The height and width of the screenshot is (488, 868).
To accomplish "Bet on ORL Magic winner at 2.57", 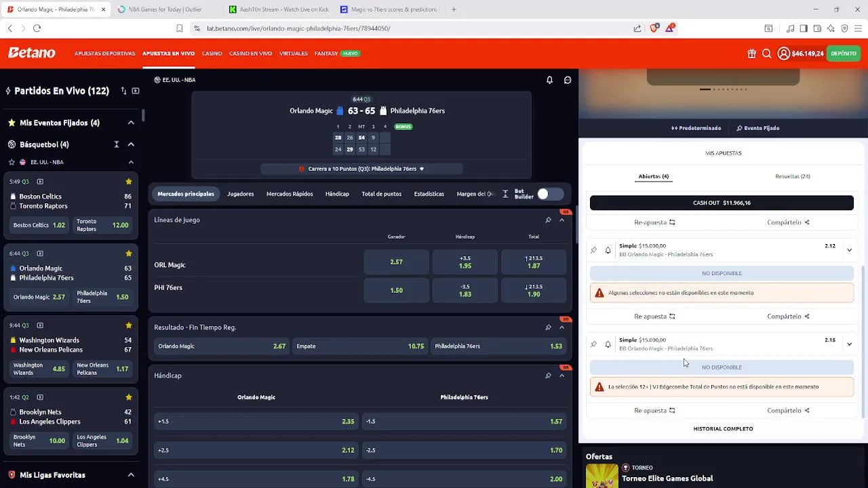I will (x=396, y=262).
